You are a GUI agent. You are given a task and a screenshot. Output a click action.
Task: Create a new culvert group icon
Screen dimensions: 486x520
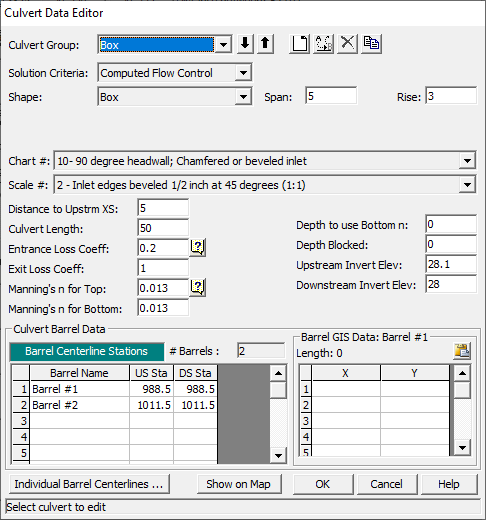[x=300, y=44]
